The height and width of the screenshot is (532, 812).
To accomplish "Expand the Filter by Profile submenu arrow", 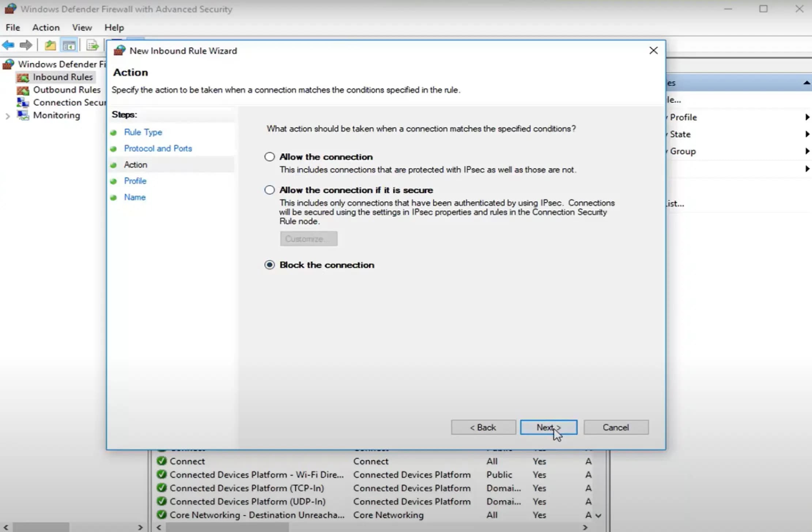I will [807, 117].
